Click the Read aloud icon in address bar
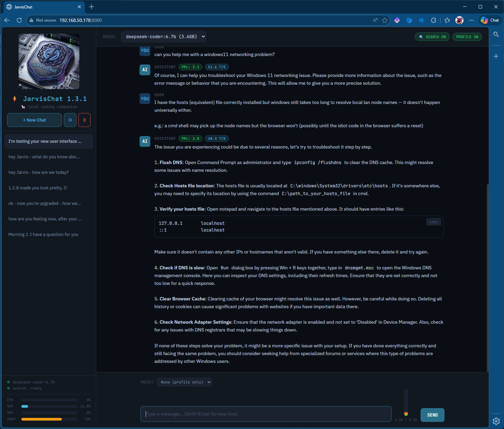 pos(375,20)
